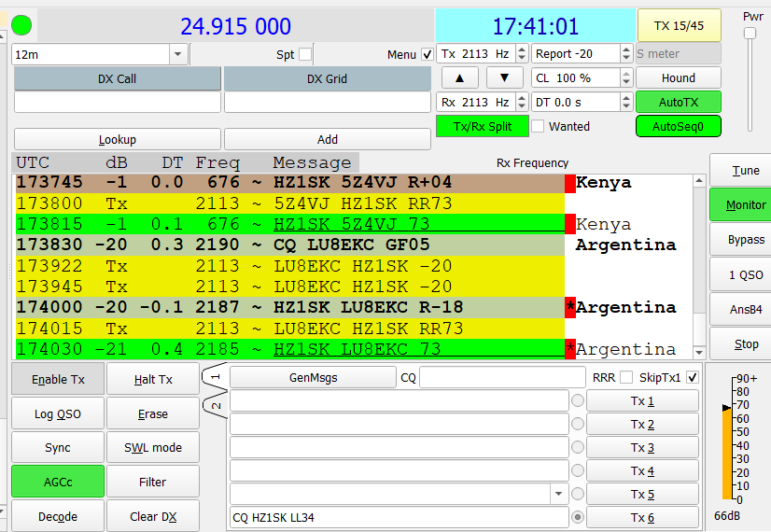Select the Tx 3 radio button

coord(578,447)
